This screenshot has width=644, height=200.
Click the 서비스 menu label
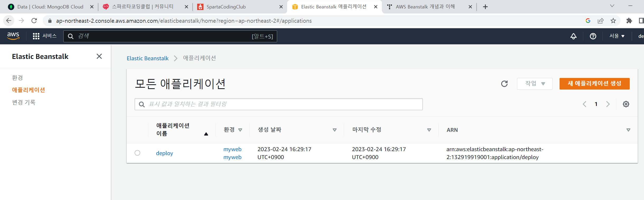(50, 36)
